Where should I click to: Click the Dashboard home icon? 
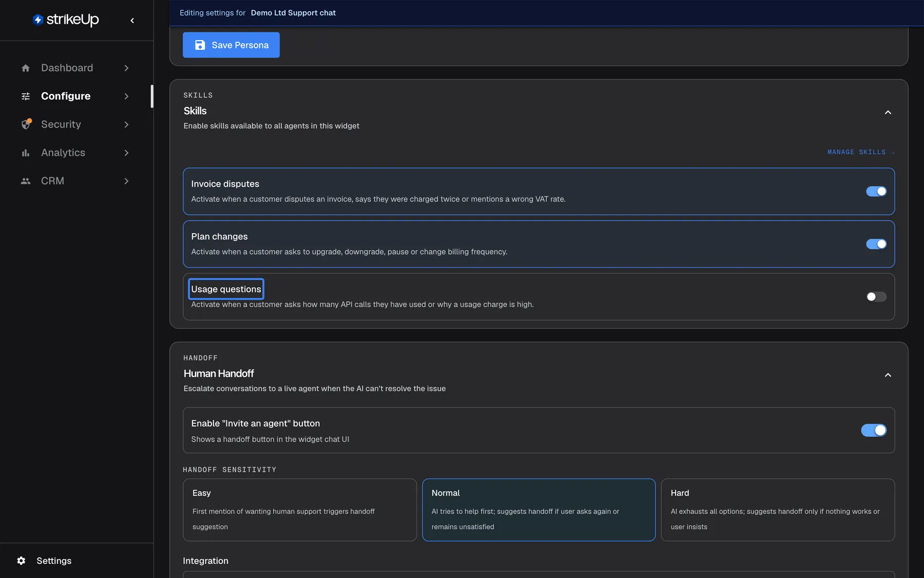(x=26, y=68)
